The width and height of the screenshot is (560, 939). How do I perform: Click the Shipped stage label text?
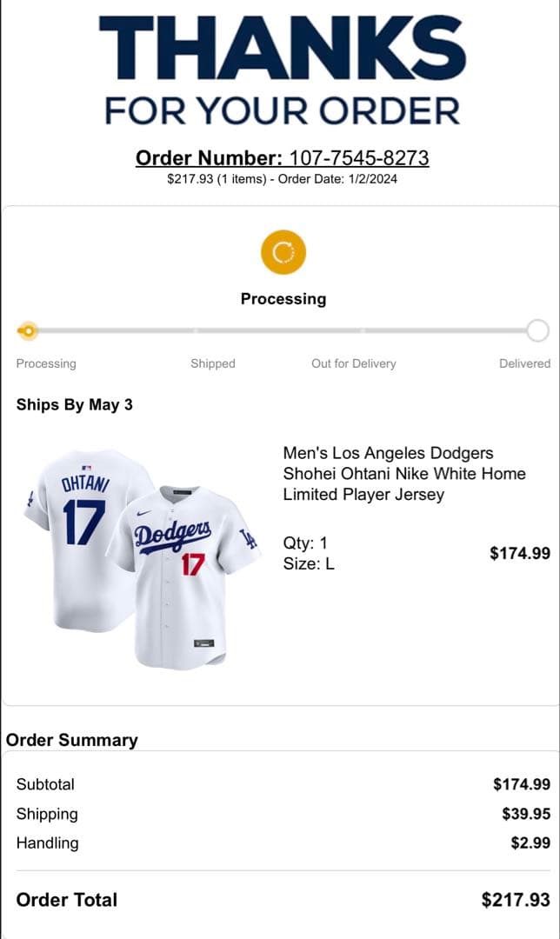pyautogui.click(x=213, y=363)
